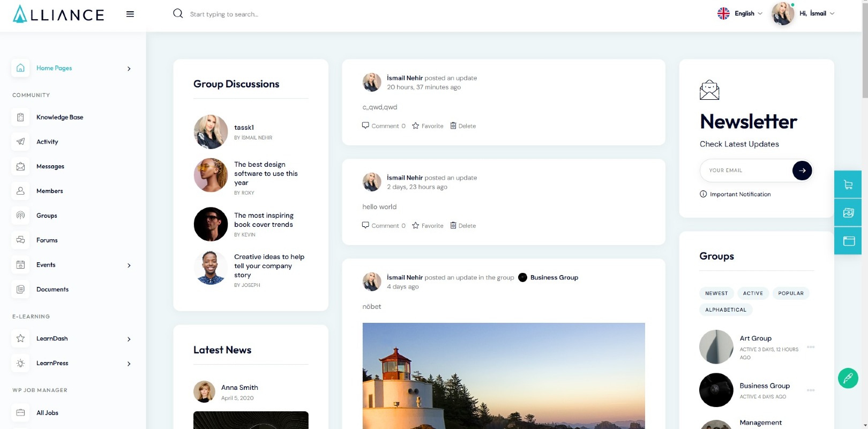Open Art Group three-dot options
The height and width of the screenshot is (429, 868).
click(811, 347)
